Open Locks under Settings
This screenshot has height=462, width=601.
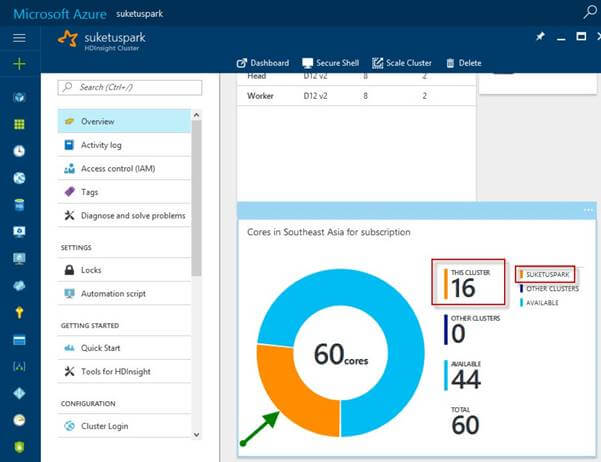[124, 270]
